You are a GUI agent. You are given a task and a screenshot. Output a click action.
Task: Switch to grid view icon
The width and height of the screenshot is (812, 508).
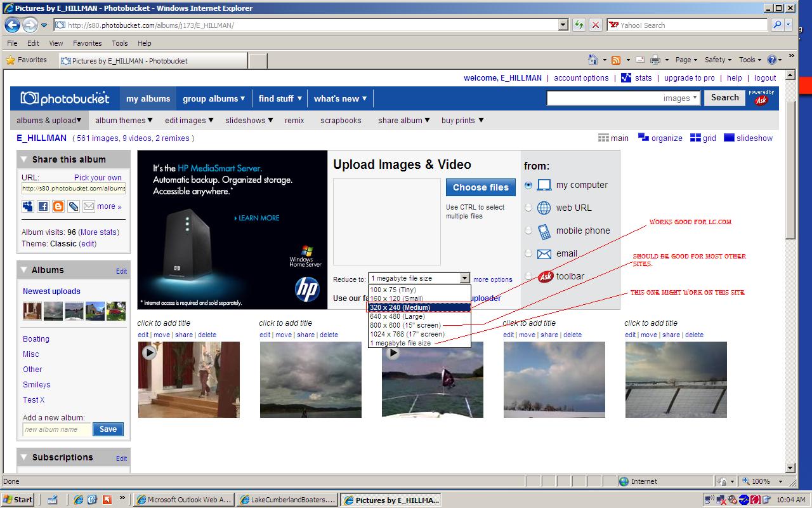click(x=695, y=138)
